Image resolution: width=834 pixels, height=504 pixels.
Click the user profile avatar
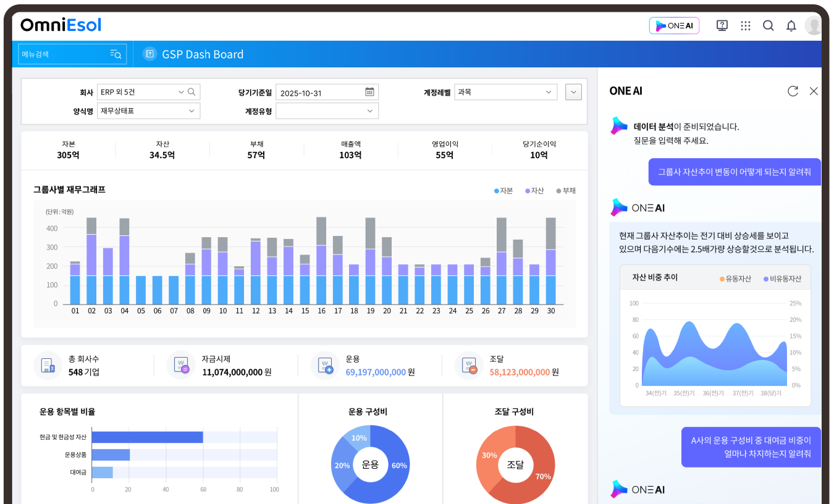[813, 26]
